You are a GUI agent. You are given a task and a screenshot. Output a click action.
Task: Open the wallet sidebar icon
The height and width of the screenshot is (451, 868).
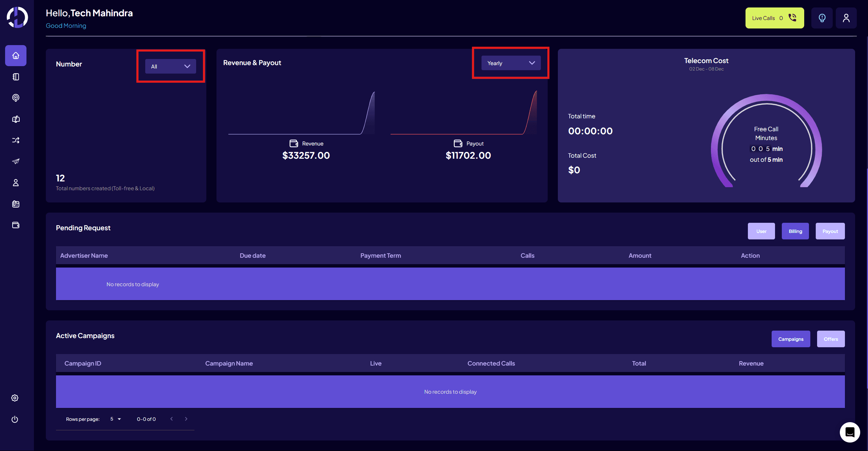[x=16, y=225]
